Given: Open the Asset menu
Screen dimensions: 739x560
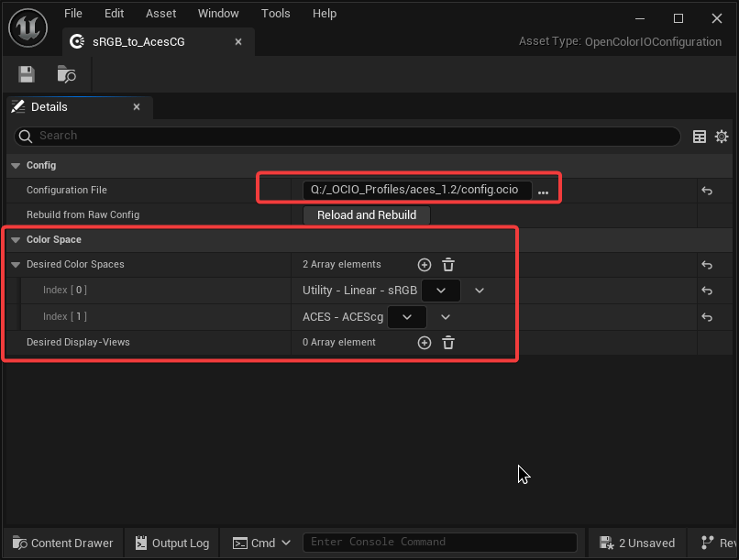Looking at the screenshot, I should pyautogui.click(x=160, y=13).
